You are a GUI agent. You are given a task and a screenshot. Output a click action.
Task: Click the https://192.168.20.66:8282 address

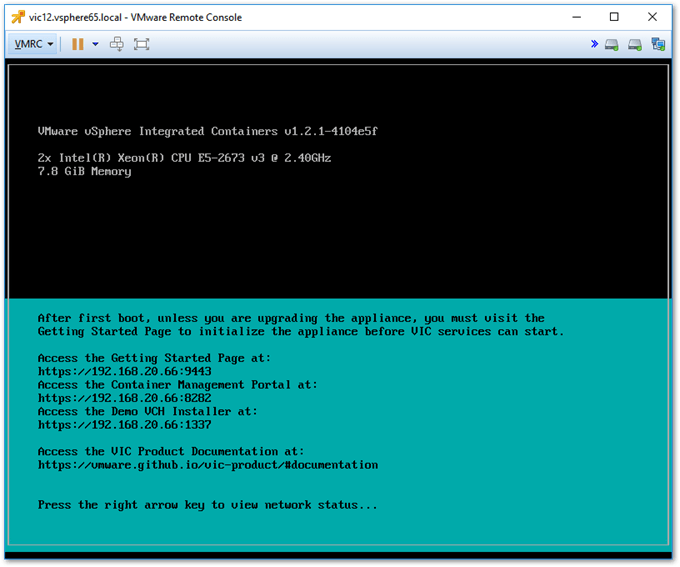point(124,398)
